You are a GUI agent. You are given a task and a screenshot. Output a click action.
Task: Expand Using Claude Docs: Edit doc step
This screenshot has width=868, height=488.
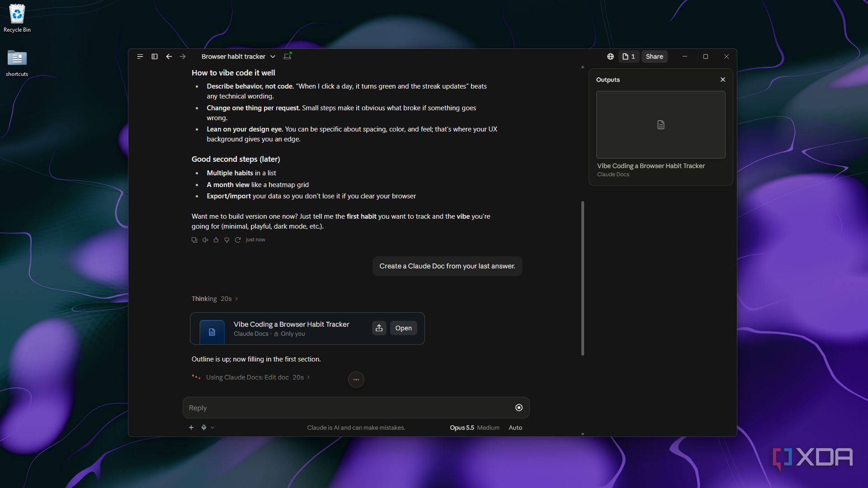click(x=258, y=377)
